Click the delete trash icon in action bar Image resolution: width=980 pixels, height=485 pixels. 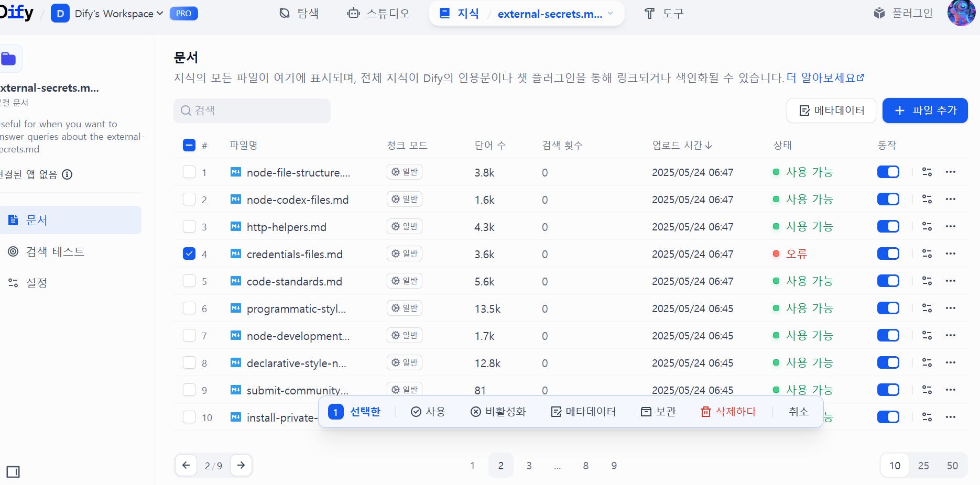(705, 412)
